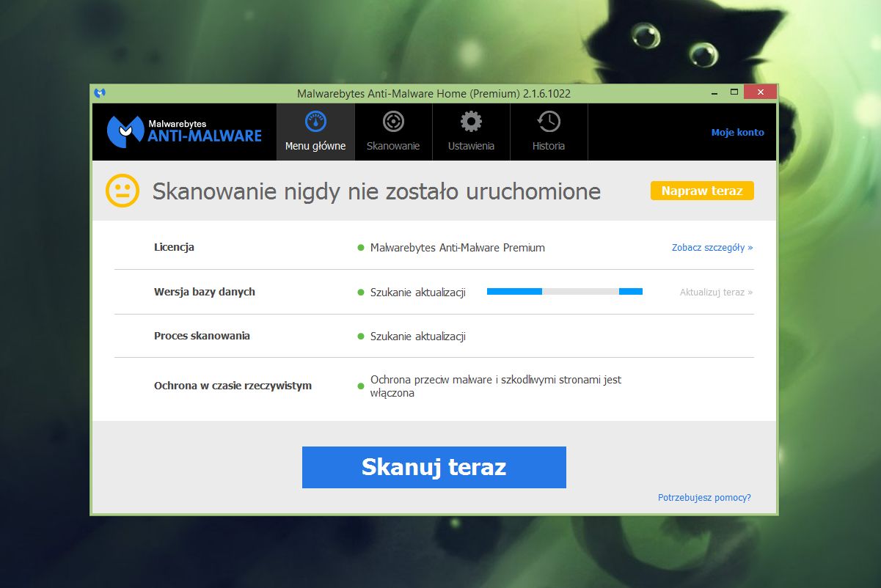Click the Malwarebytes icon in the title bar
Screen dimensions: 881x588
pyautogui.click(x=100, y=93)
